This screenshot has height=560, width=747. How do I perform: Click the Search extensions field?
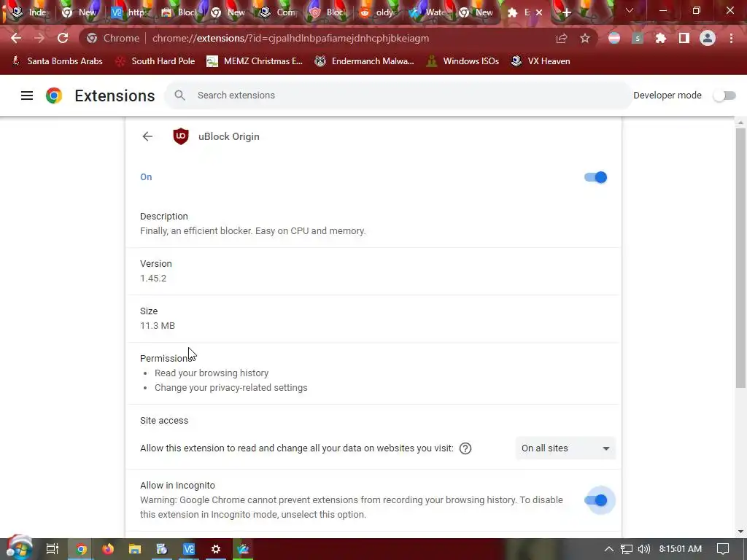398,96
